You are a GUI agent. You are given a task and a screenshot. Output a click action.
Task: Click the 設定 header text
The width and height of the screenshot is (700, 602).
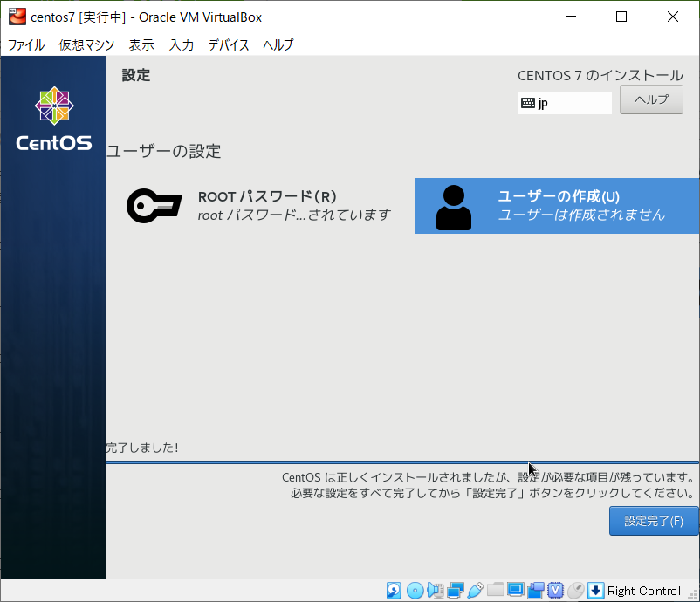(136, 75)
